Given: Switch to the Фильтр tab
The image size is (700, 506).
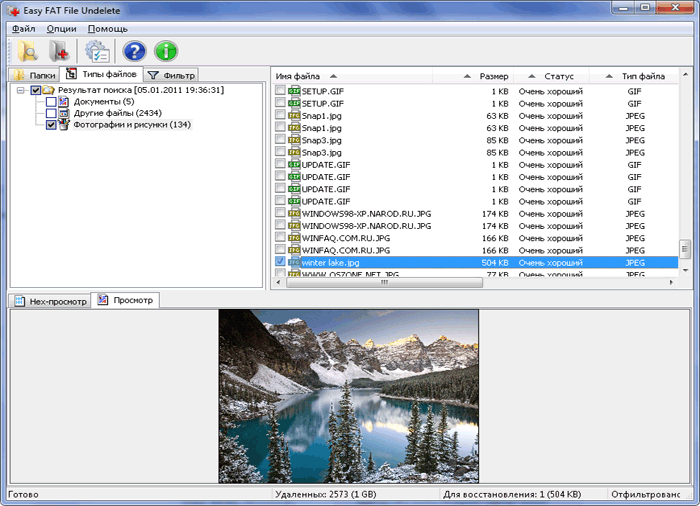Looking at the screenshot, I should click(x=171, y=75).
